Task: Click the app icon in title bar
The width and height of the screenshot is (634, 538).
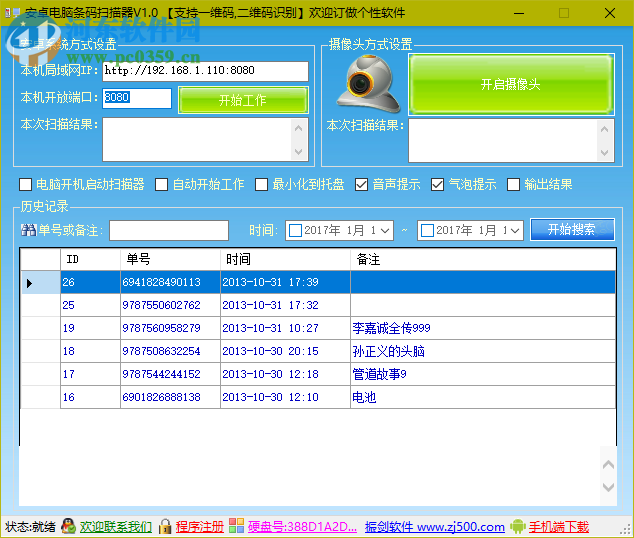Action: click(x=12, y=13)
